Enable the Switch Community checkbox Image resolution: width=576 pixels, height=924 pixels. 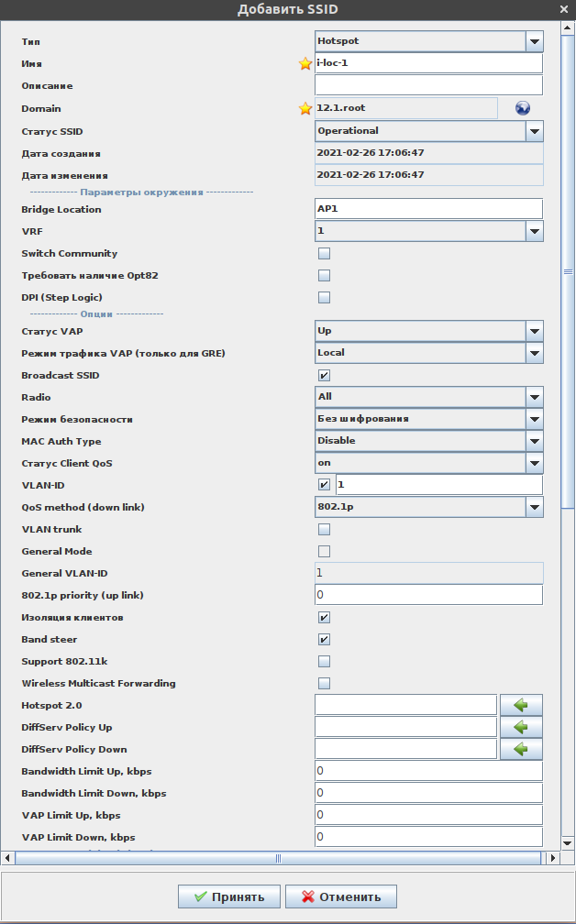click(324, 254)
